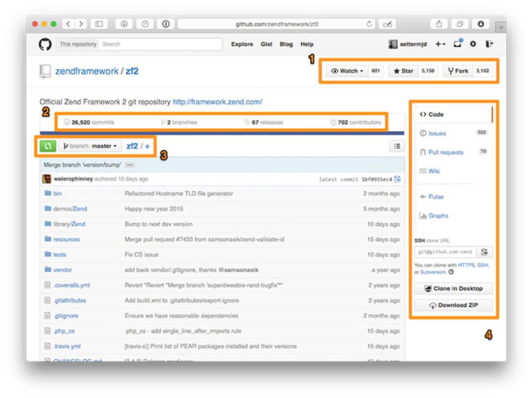
Task: Star the zf2 repository
Action: point(403,71)
